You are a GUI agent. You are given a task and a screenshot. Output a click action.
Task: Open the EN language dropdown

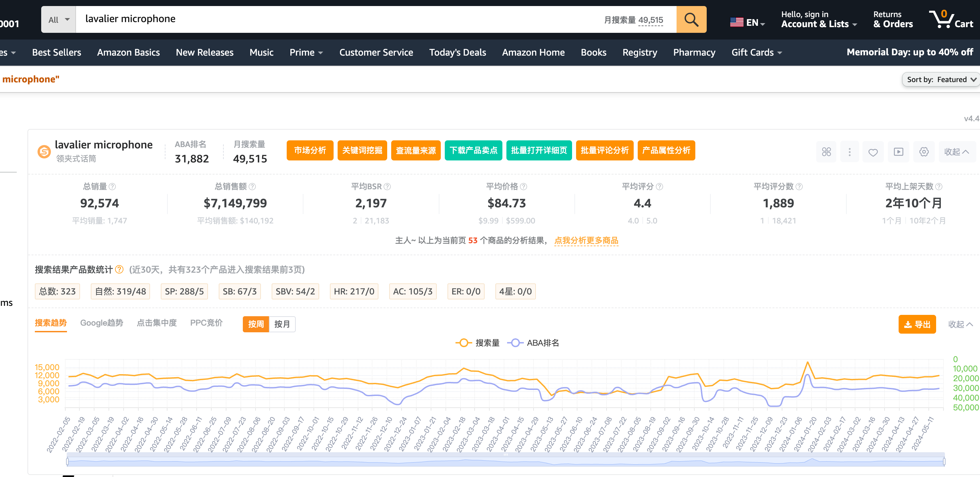(x=748, y=22)
